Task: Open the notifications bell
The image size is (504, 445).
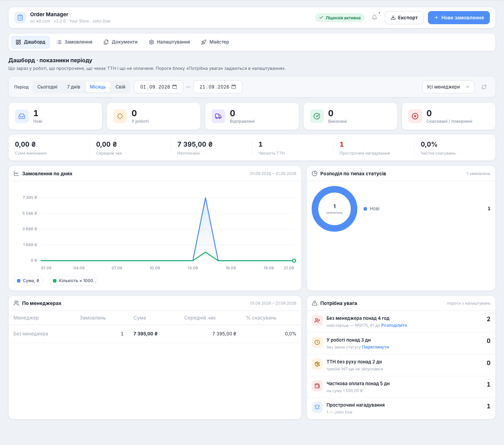Action: click(374, 18)
